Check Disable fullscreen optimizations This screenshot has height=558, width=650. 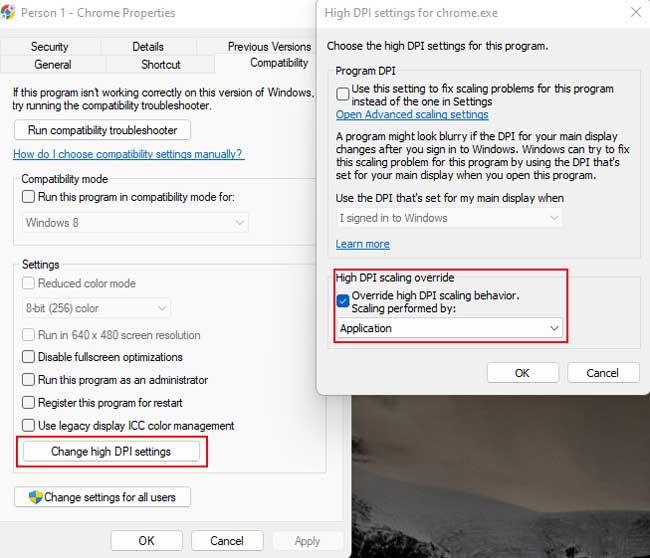28,357
